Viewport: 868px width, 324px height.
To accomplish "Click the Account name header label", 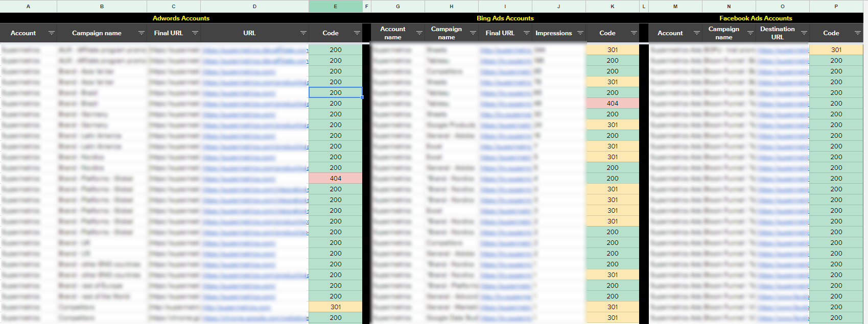I will 393,33.
